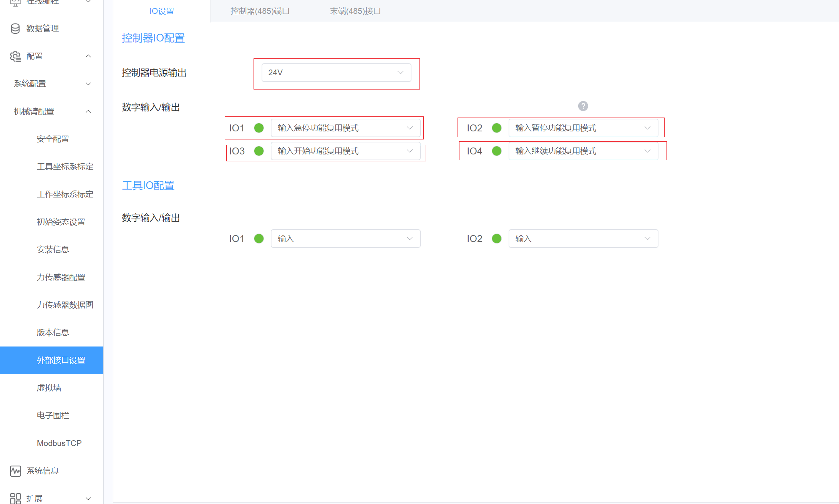Click controller IO1 green status indicator
Screen dimensions: 839x504
pyautogui.click(x=259, y=128)
